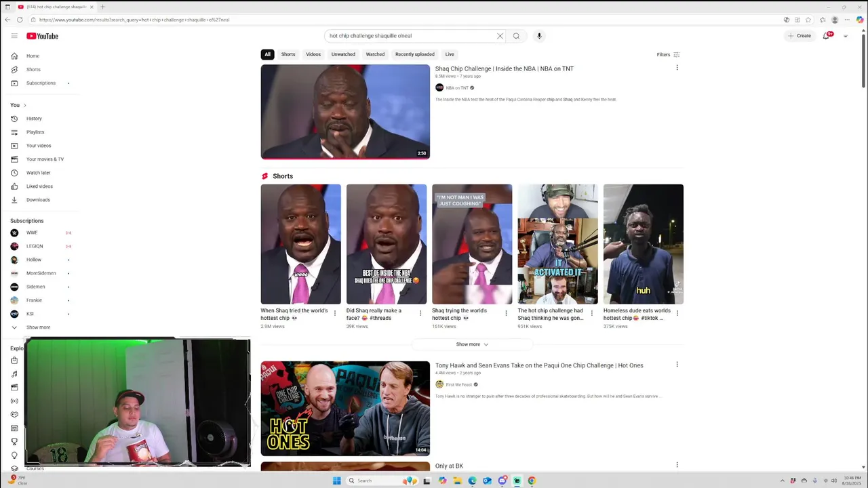Open Tony Hawk and Sean Evans title link
The width and height of the screenshot is (868, 488).
click(x=539, y=365)
